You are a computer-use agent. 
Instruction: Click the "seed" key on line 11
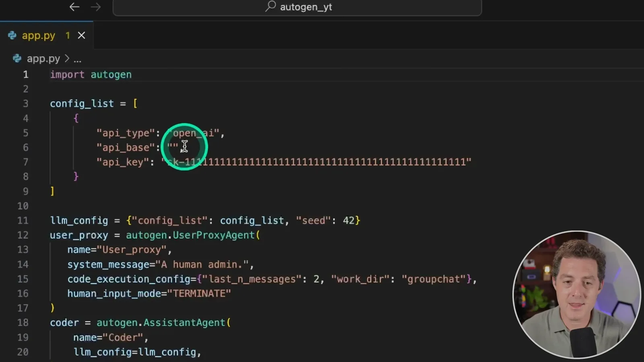point(314,220)
